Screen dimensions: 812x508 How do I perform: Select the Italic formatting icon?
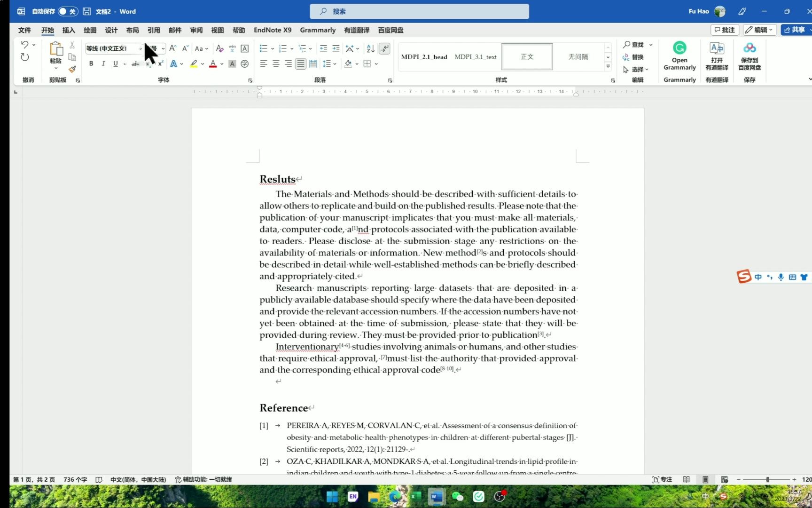click(103, 63)
